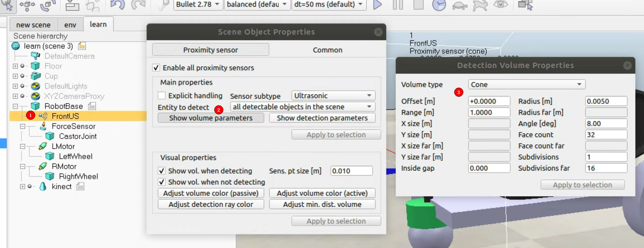Switch to the new scene tab
Screen dimensions: 644x248
click(33, 25)
